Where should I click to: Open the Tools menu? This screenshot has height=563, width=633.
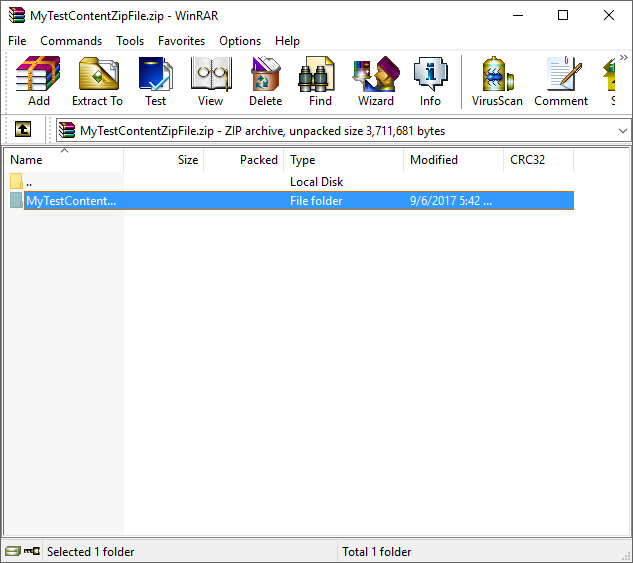click(x=130, y=41)
